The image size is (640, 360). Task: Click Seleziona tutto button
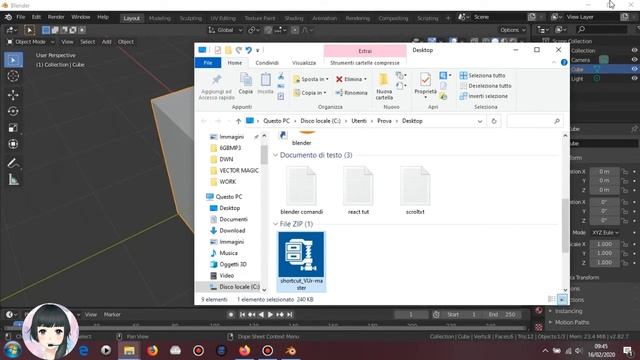click(x=482, y=76)
